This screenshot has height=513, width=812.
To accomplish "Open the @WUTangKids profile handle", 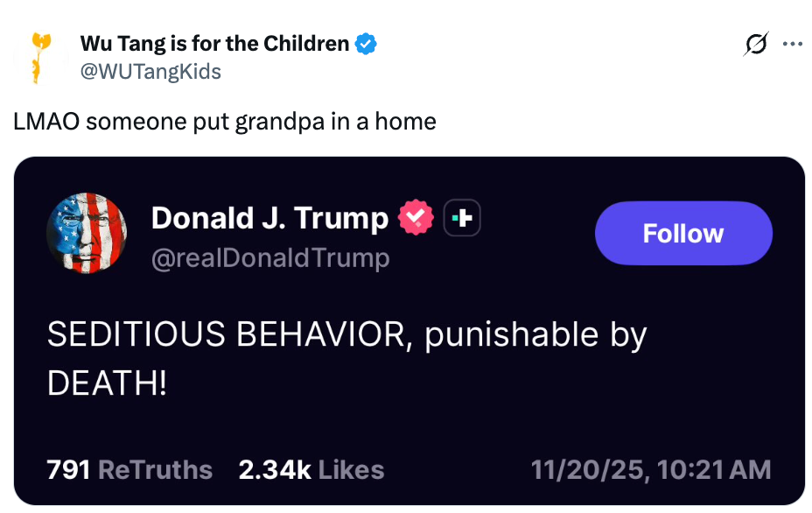I will coord(153,72).
